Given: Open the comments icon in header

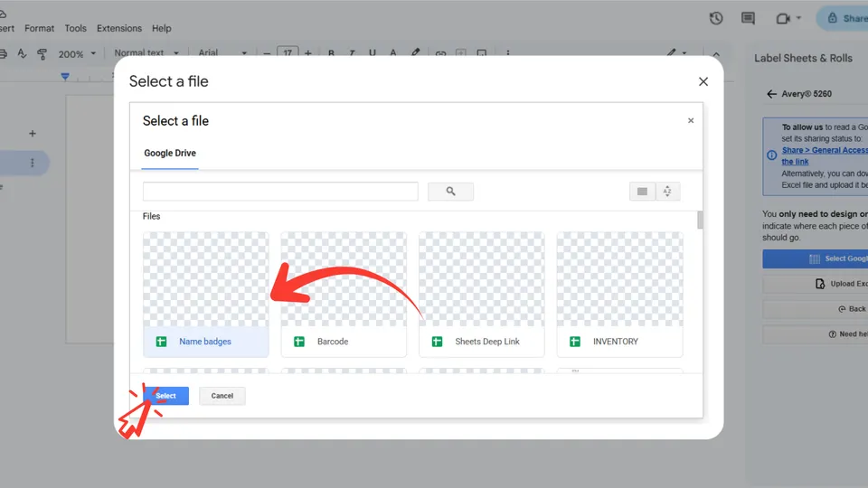Looking at the screenshot, I should coord(748,18).
